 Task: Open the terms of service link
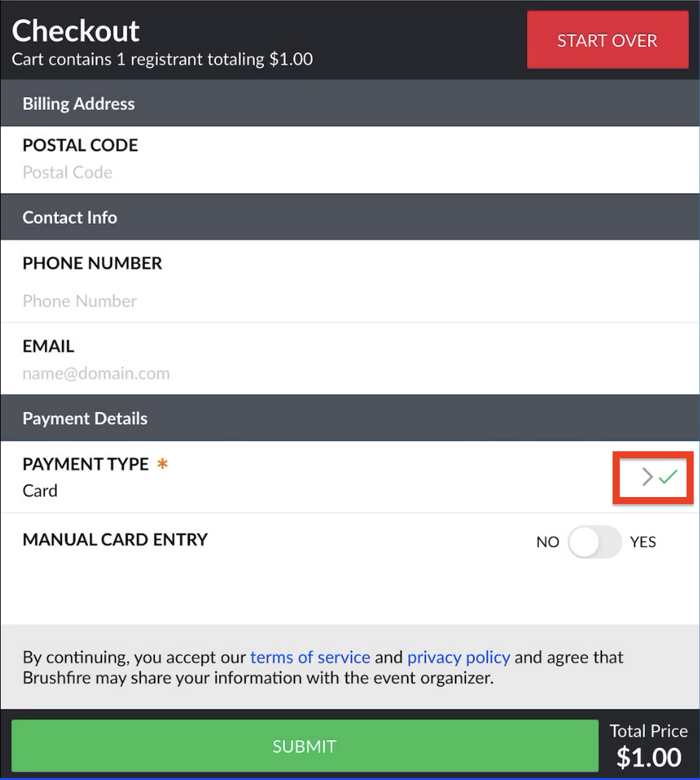[x=310, y=657]
